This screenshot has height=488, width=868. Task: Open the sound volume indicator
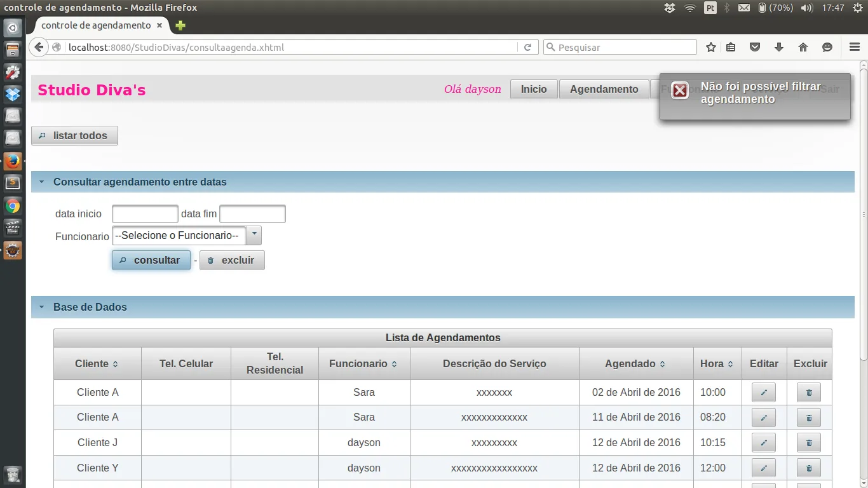pyautogui.click(x=807, y=8)
